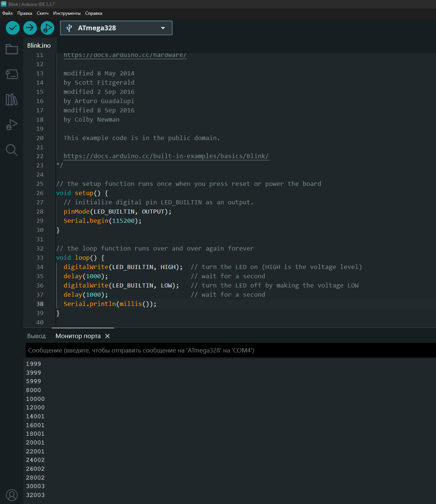Start debugging with the toolbar debug button
436x504 pixels.
pos(47,28)
